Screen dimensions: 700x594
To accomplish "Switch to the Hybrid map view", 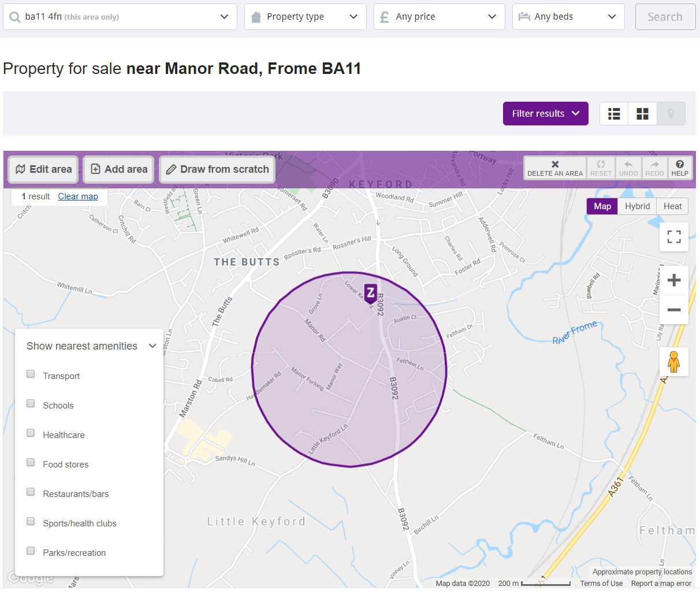I will point(637,206).
